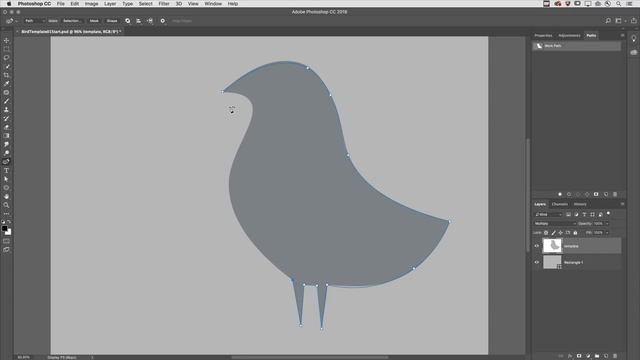Select the Dodge tool
This screenshot has width=640, height=360.
[6, 153]
